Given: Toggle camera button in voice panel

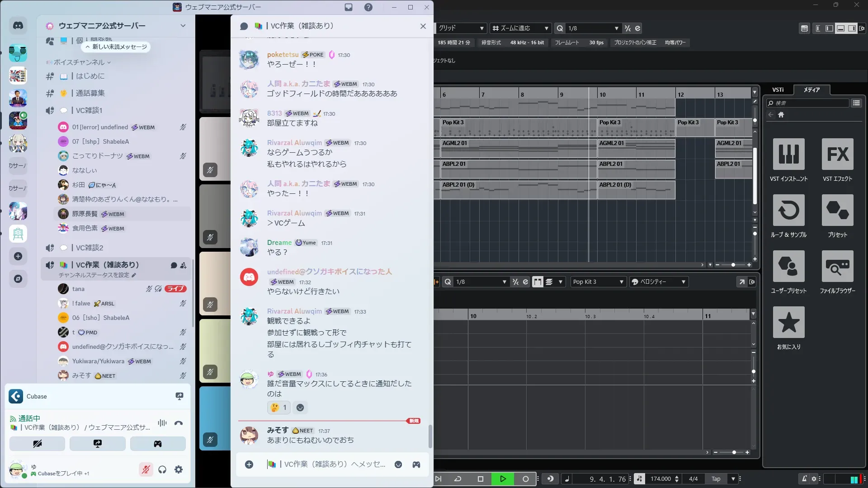Looking at the screenshot, I should (x=37, y=444).
